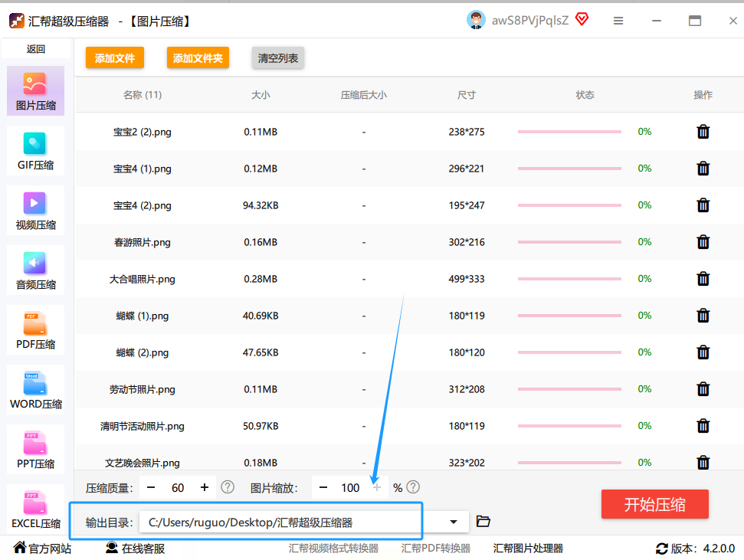Open 官方网站 link in footer
The image size is (744, 560).
coord(43,549)
